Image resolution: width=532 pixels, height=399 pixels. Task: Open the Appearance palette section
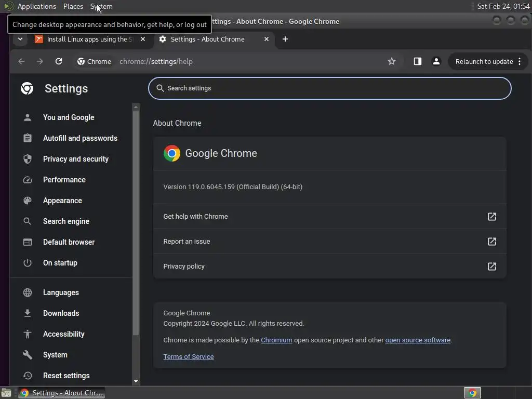coord(62,201)
